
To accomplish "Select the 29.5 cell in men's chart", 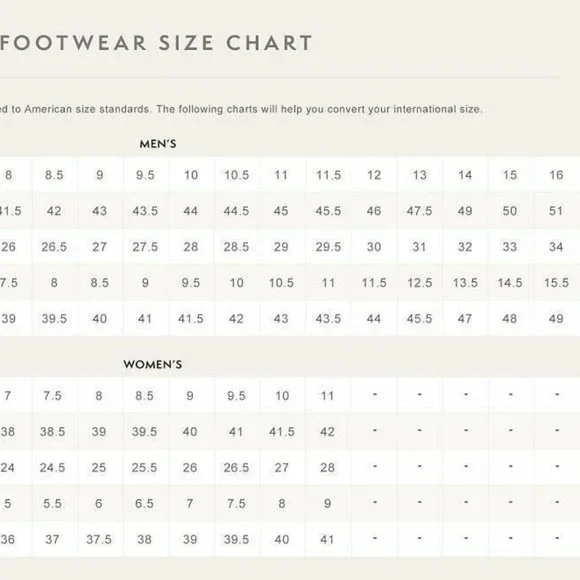I will pyautogui.click(x=328, y=246).
